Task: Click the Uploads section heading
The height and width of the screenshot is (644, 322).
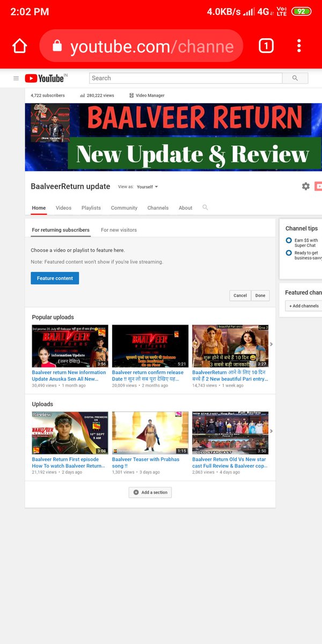Action: click(x=42, y=404)
